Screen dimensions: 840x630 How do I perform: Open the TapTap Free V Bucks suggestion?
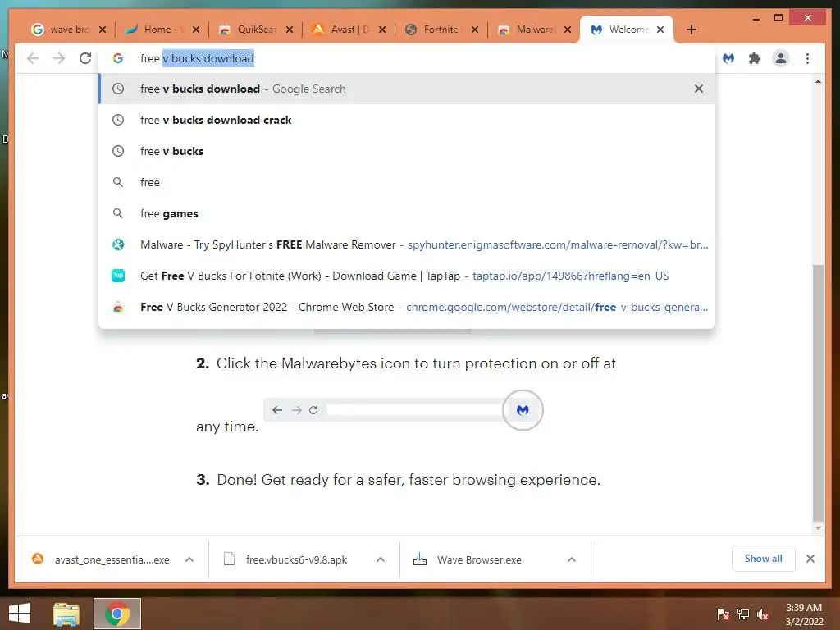pyautogui.click(x=407, y=276)
